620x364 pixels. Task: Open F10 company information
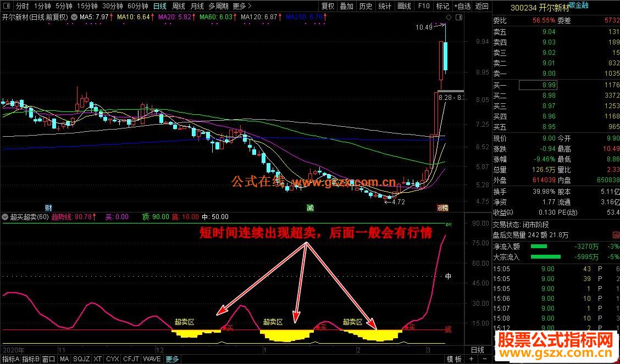point(423,6)
